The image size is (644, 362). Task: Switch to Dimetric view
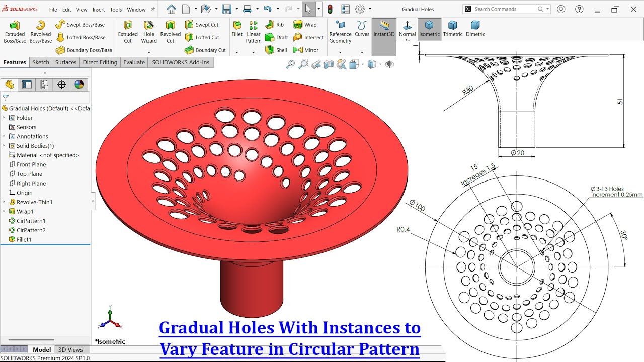[x=475, y=29]
